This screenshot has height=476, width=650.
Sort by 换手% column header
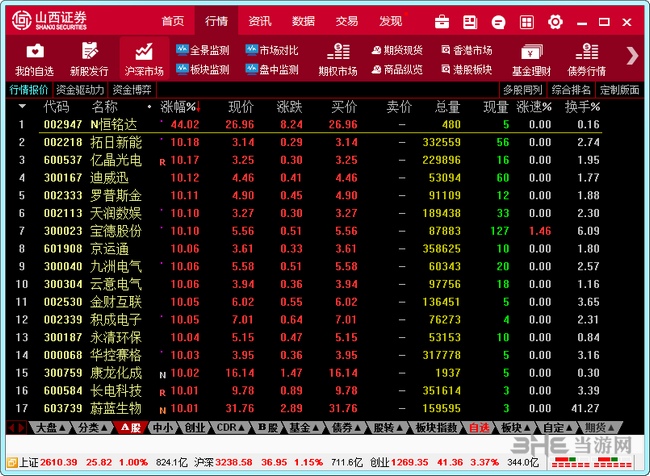coord(582,107)
